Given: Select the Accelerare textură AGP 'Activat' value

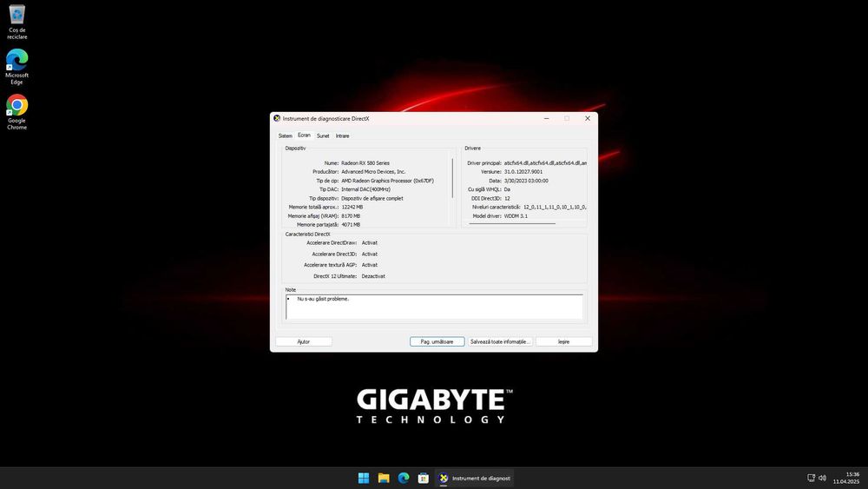Looking at the screenshot, I should 369,265.
